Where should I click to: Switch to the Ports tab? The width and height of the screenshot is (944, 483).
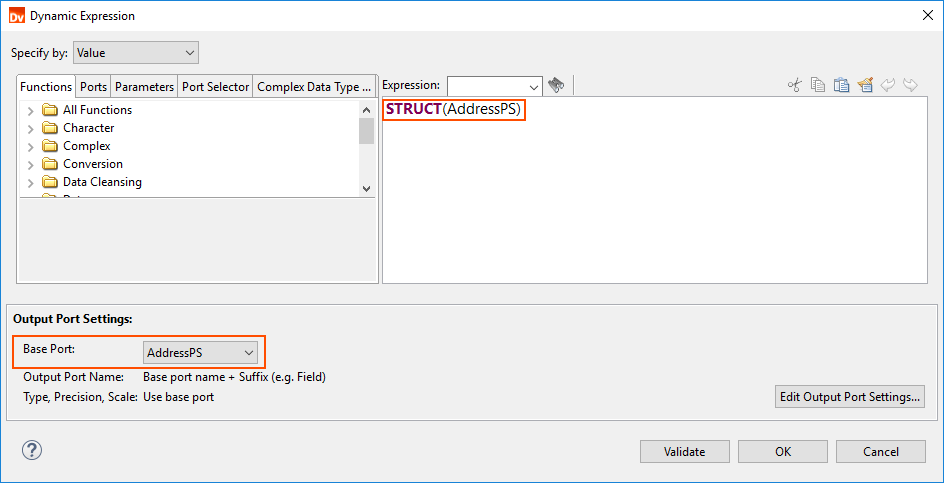(x=93, y=87)
